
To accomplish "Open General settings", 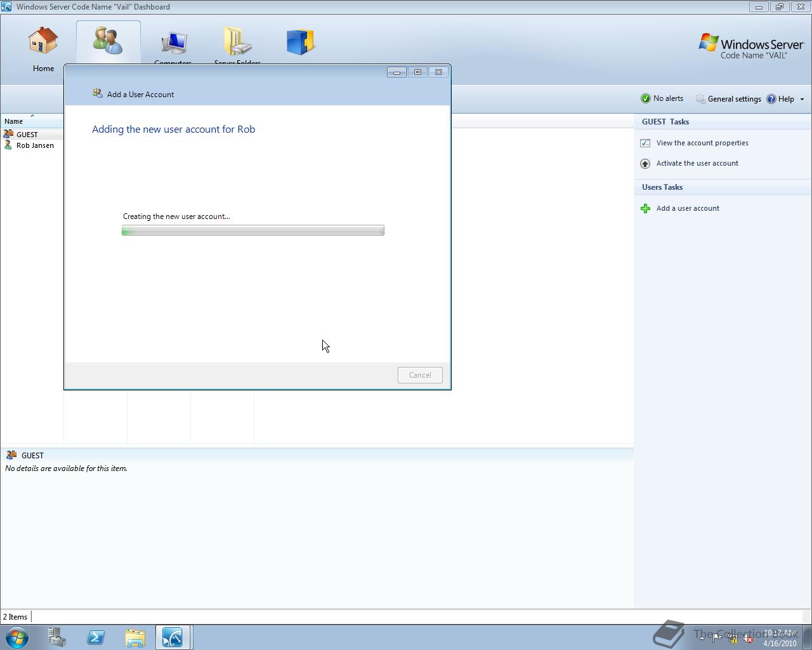I will 734,99.
